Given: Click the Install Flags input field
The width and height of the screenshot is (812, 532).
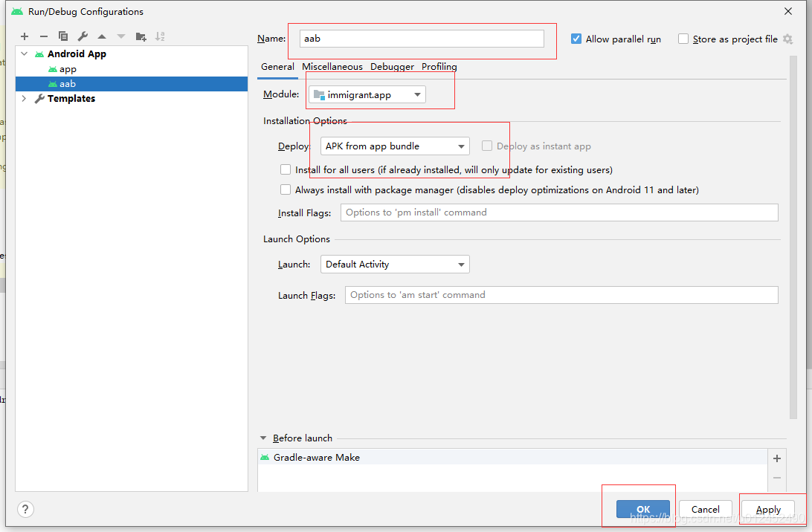Looking at the screenshot, I should [x=559, y=213].
